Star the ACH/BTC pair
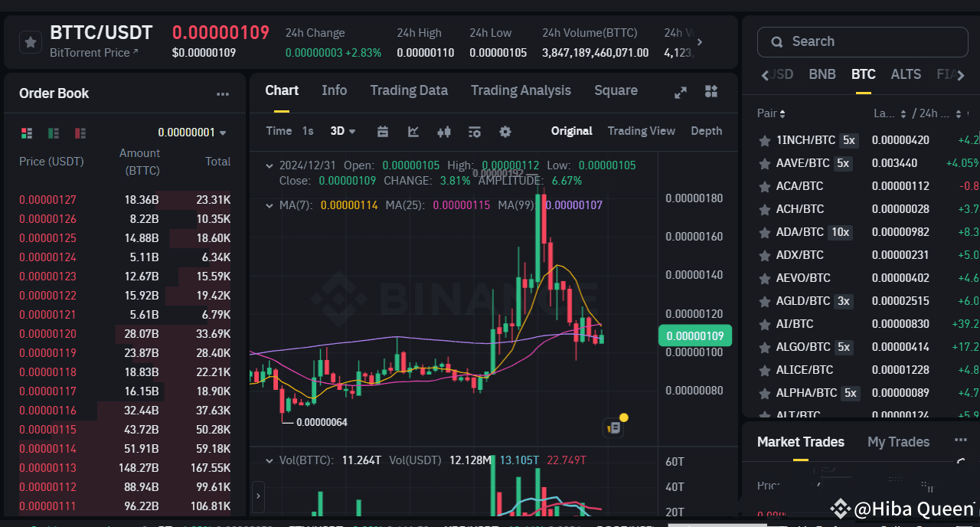980x527 pixels. tap(764, 210)
